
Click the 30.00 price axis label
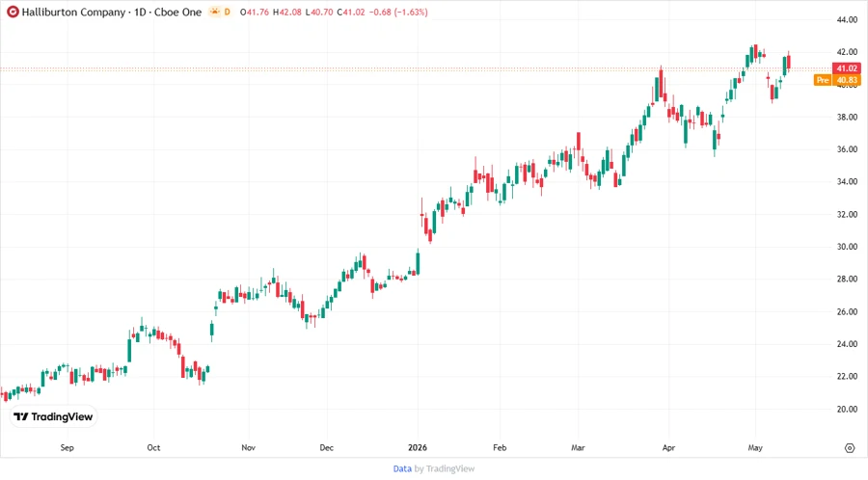(847, 247)
